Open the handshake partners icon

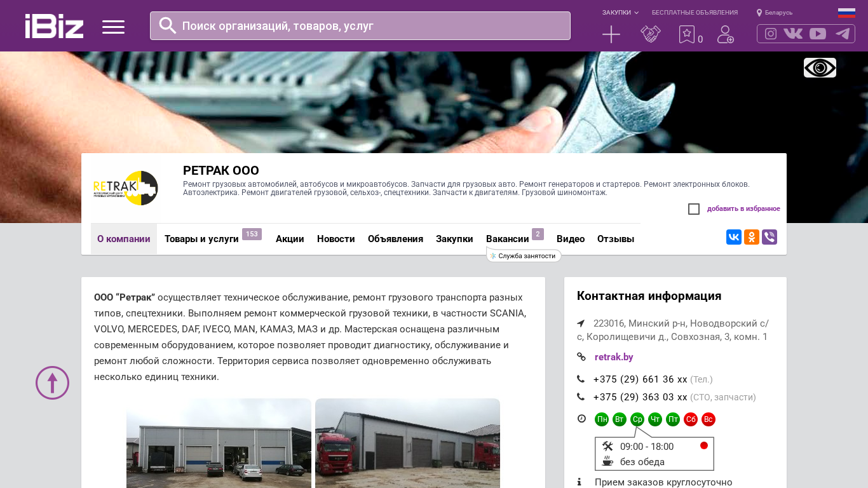click(x=651, y=34)
